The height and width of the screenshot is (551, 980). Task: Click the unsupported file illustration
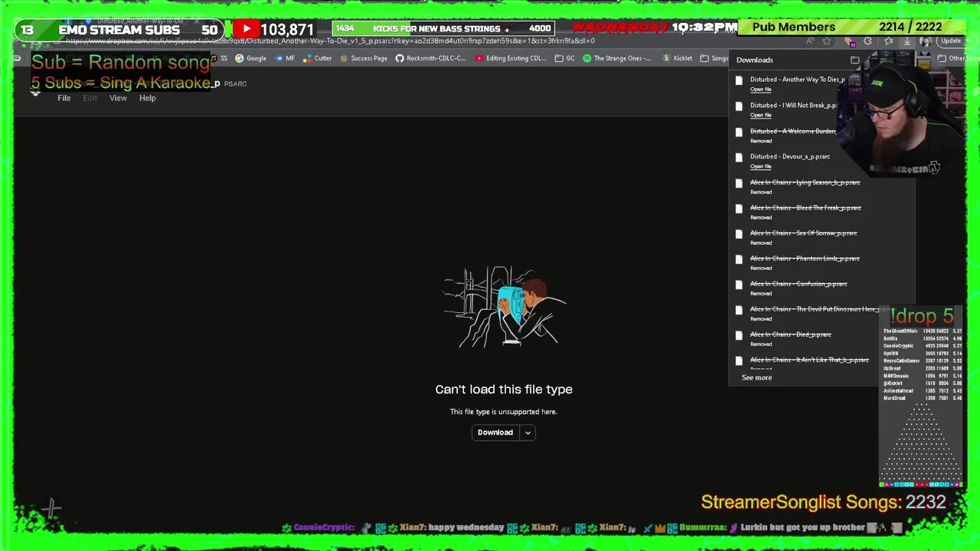(x=505, y=307)
